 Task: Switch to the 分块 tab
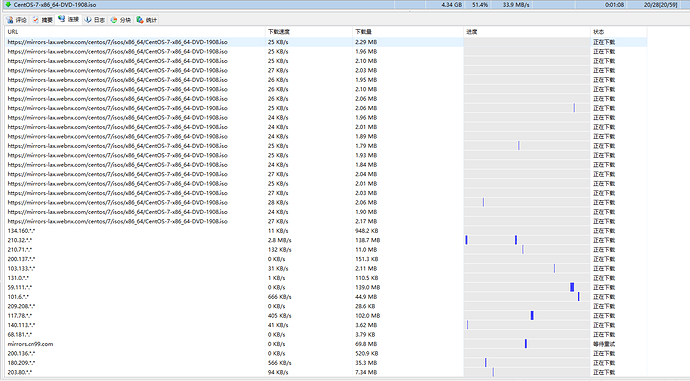pyautogui.click(x=121, y=20)
